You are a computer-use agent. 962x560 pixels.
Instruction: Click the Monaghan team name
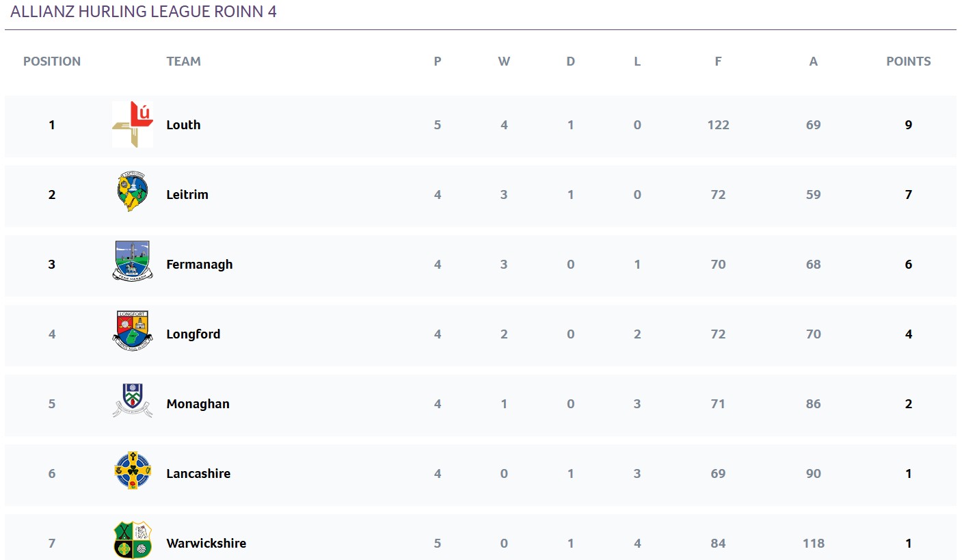pyautogui.click(x=198, y=404)
